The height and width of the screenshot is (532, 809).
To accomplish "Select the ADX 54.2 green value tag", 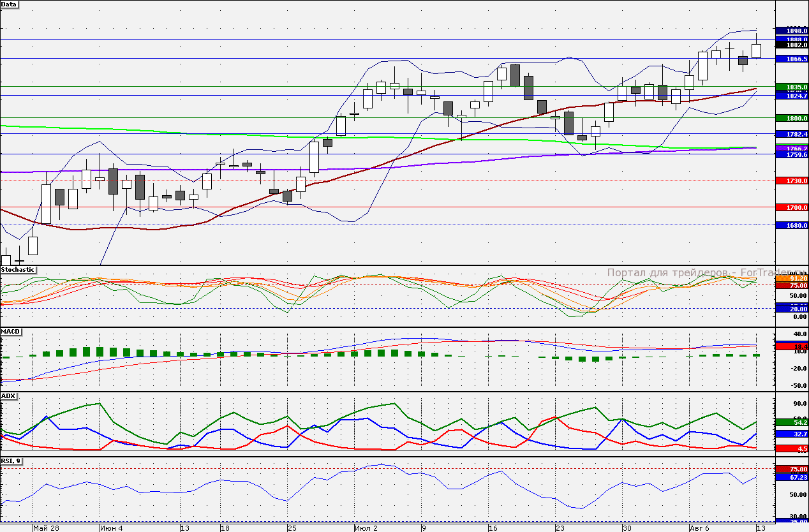I will click(x=791, y=423).
